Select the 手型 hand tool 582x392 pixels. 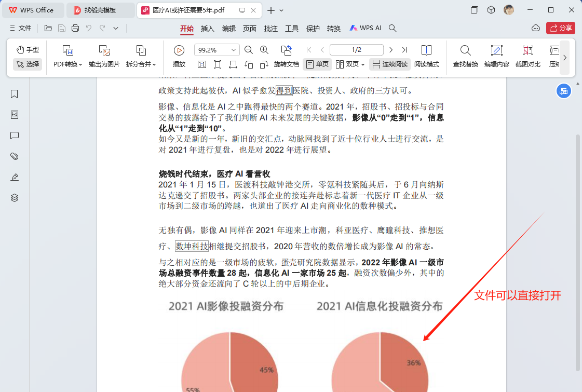[x=28, y=50]
